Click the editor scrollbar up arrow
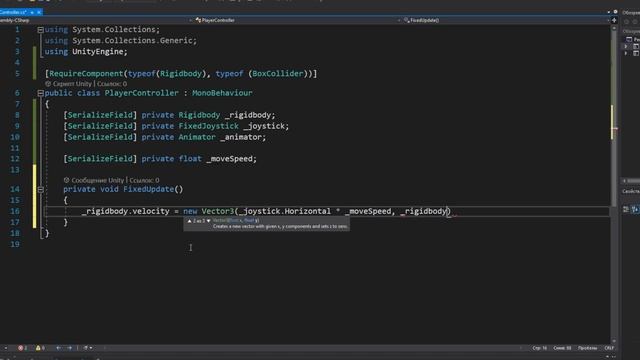Screen dimensions: 640x360 (x=614, y=27)
